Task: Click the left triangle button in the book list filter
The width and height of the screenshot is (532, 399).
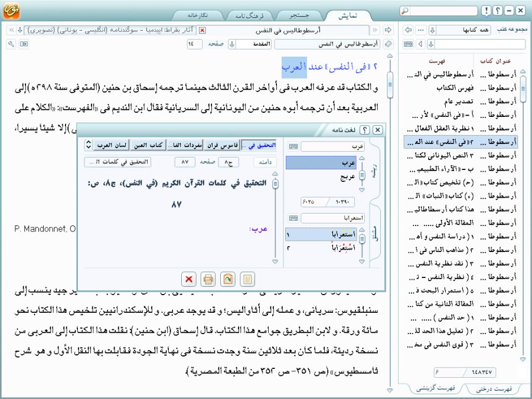Action: (x=421, y=44)
